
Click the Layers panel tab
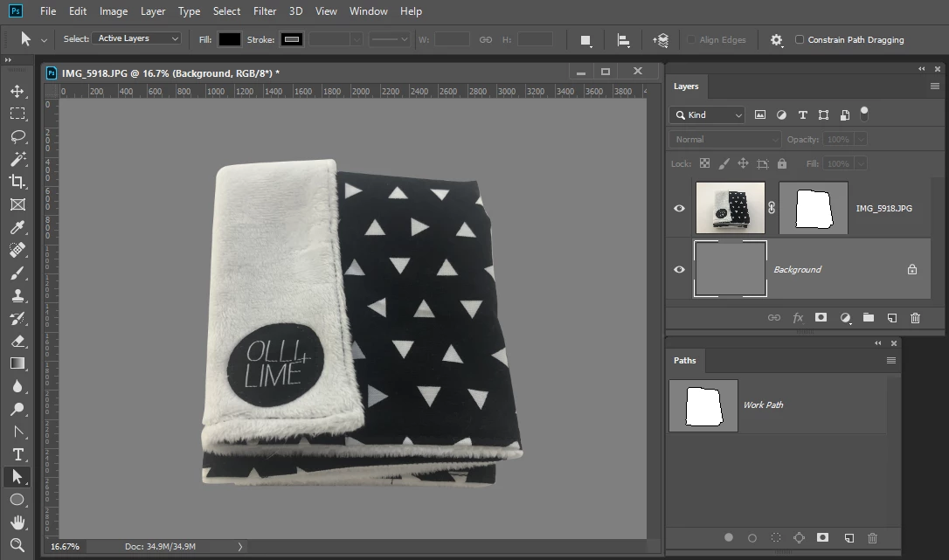[686, 86]
